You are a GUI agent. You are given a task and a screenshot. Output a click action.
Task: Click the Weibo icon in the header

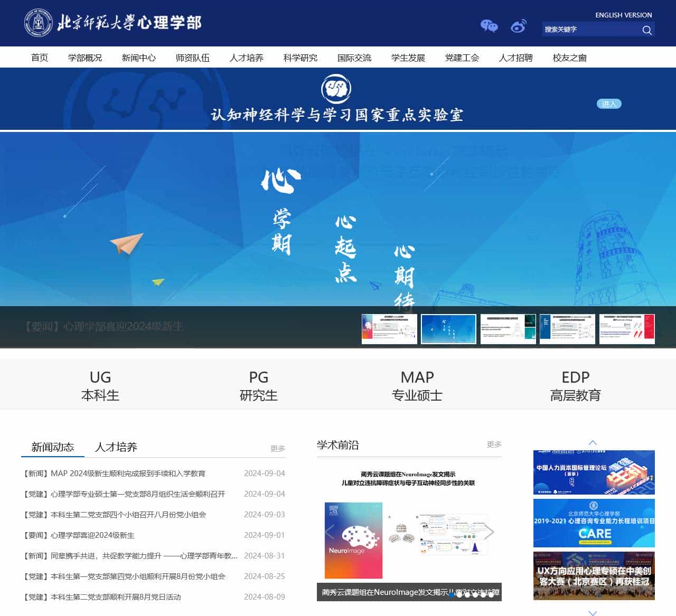click(x=518, y=26)
